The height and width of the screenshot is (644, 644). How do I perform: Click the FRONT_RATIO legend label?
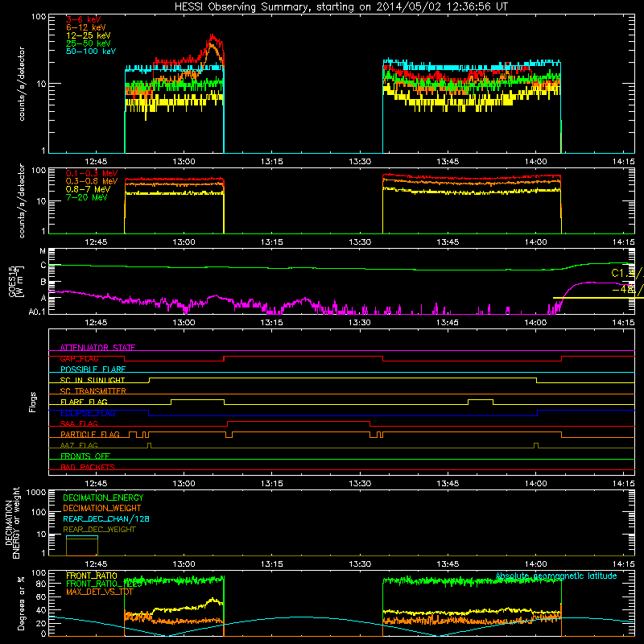click(91, 576)
